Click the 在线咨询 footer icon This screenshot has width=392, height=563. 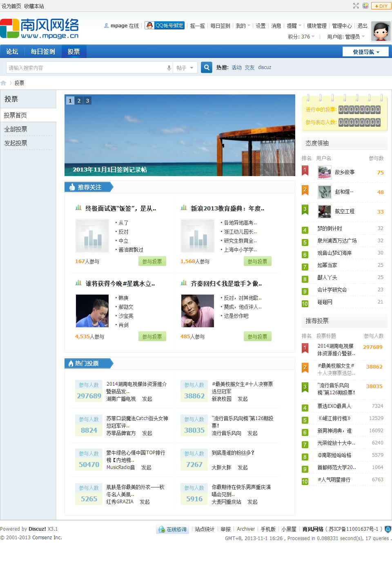(x=173, y=529)
